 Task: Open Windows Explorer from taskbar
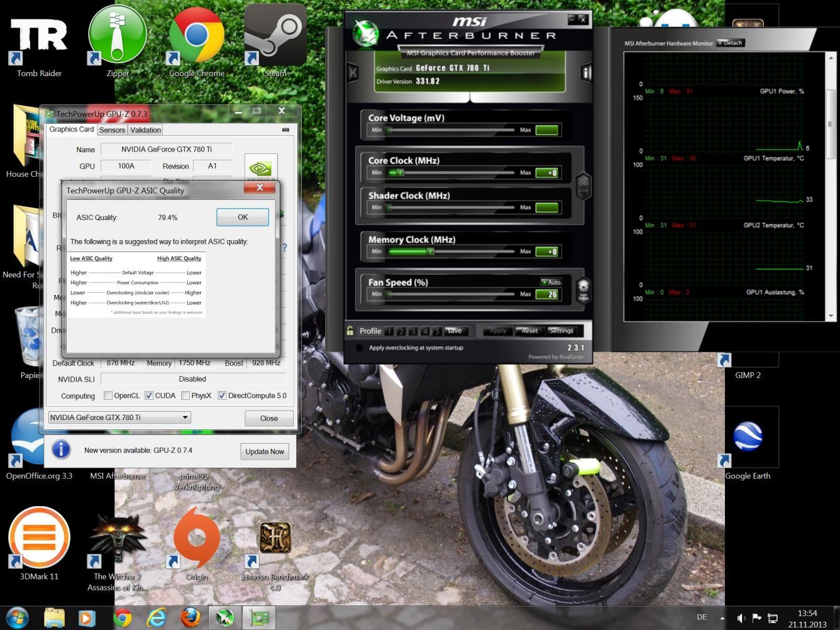[55, 618]
